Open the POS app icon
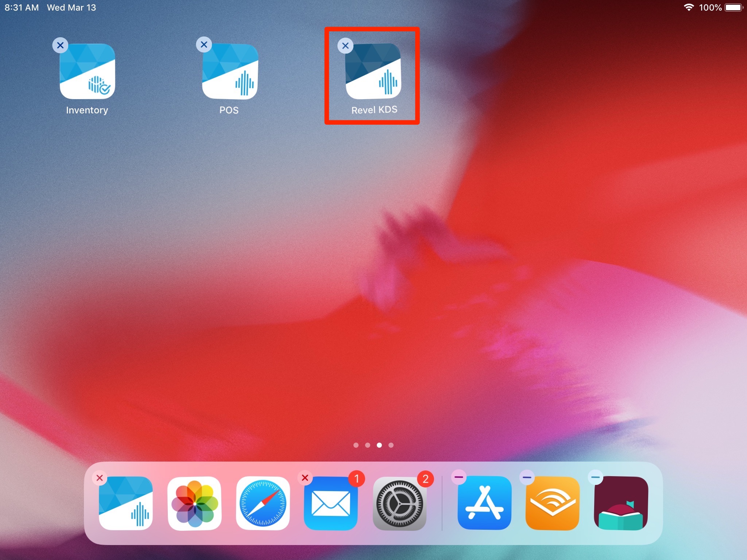 (230, 71)
